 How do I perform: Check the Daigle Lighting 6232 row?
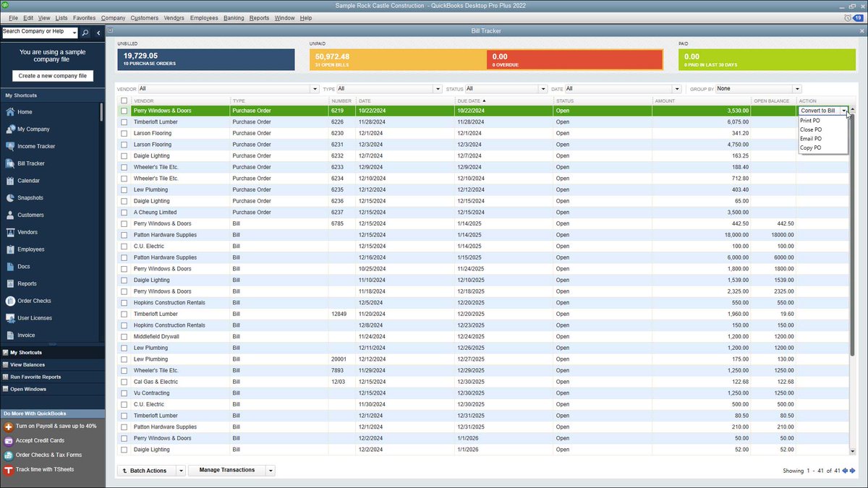pyautogui.click(x=124, y=155)
